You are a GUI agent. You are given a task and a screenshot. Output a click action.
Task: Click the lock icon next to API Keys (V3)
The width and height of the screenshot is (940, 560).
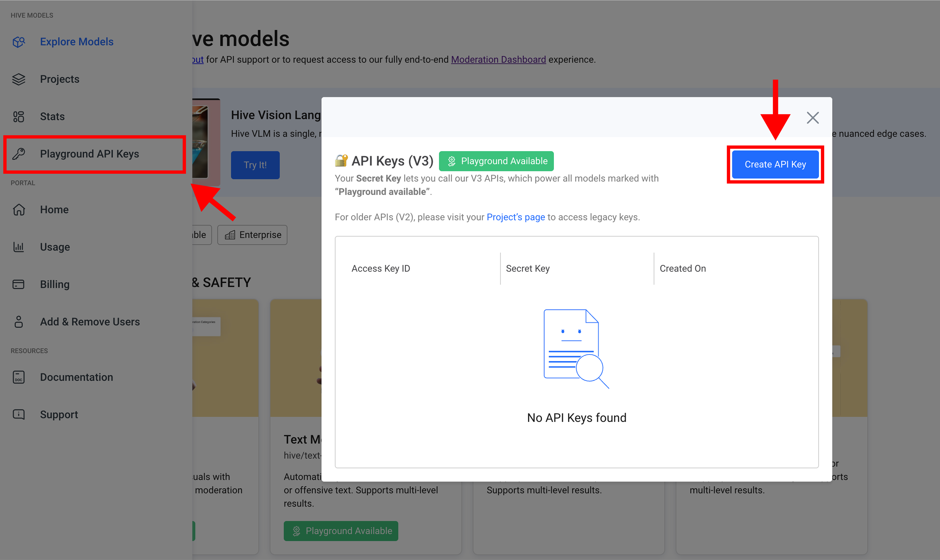(341, 161)
